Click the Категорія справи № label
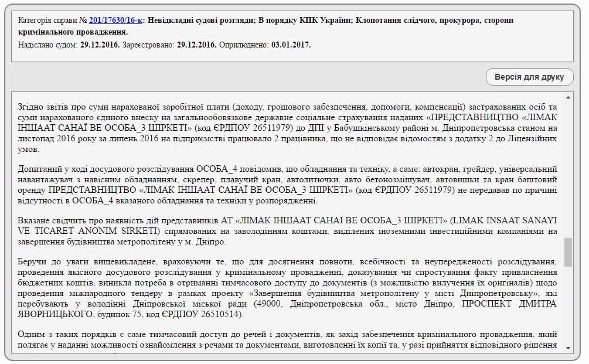 point(53,20)
